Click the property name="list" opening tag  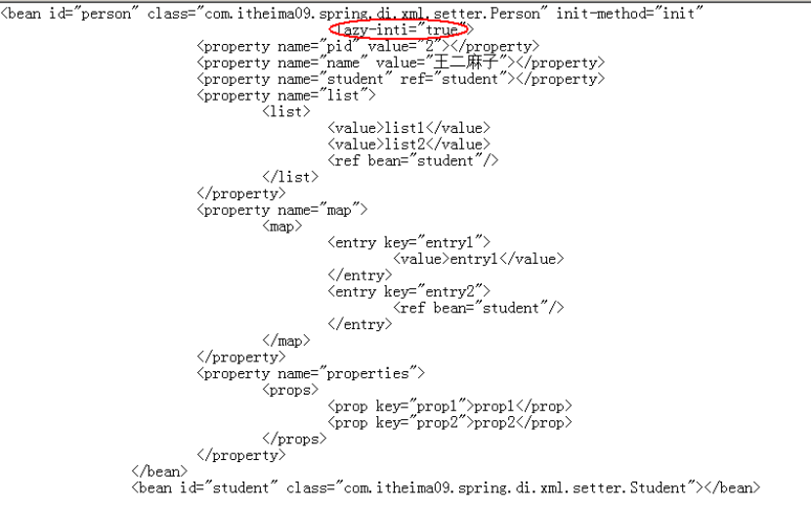pos(286,96)
